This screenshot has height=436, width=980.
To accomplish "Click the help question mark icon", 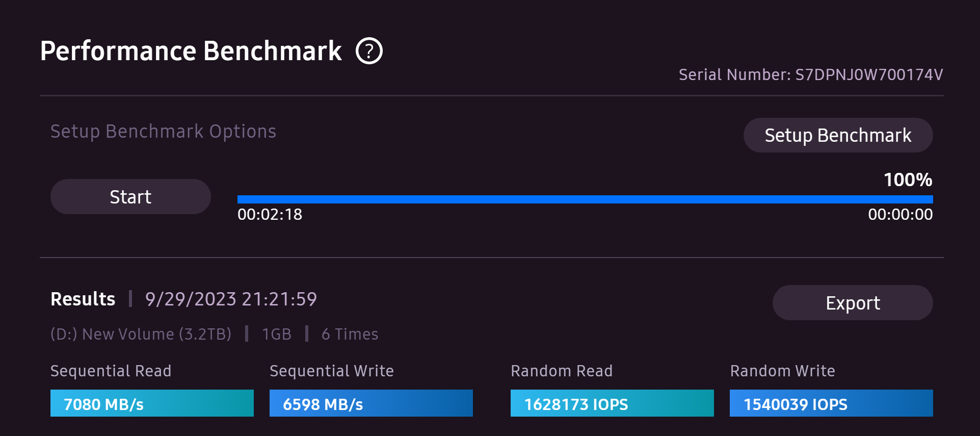I will (x=369, y=51).
